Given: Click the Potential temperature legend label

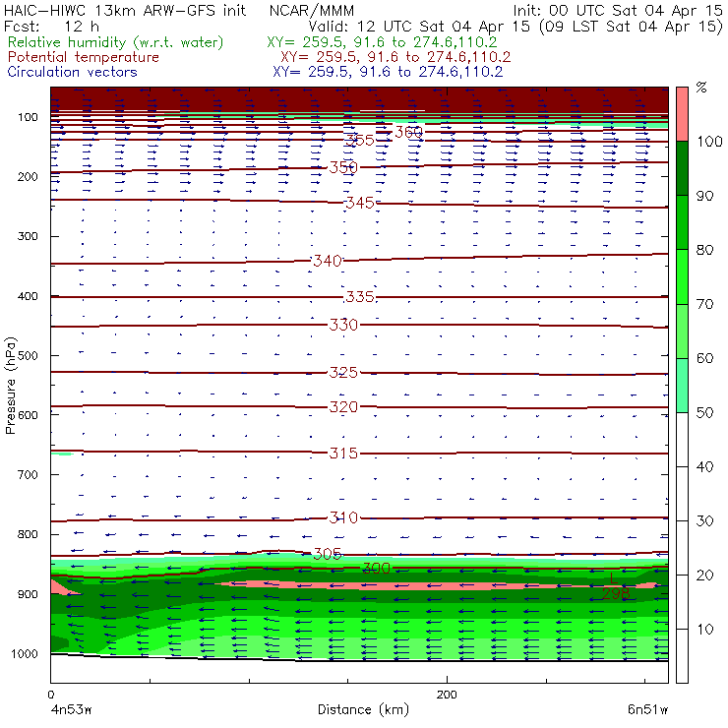Looking at the screenshot, I should (84, 57).
